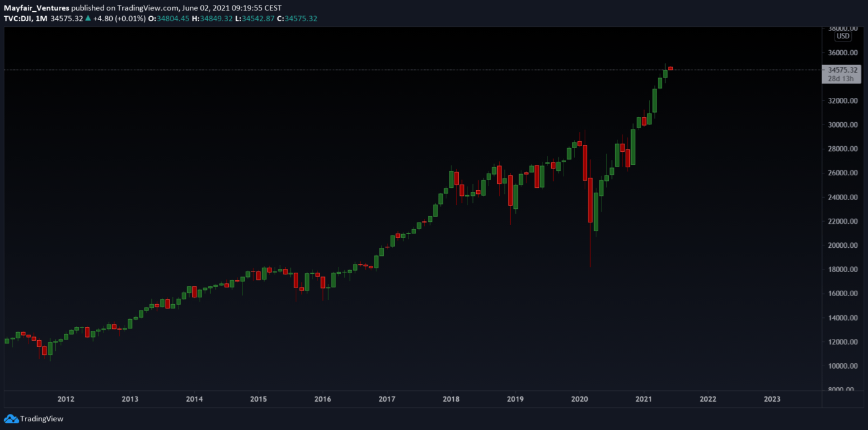
Task: Click the 2012 year on time axis
Action: [x=66, y=399]
